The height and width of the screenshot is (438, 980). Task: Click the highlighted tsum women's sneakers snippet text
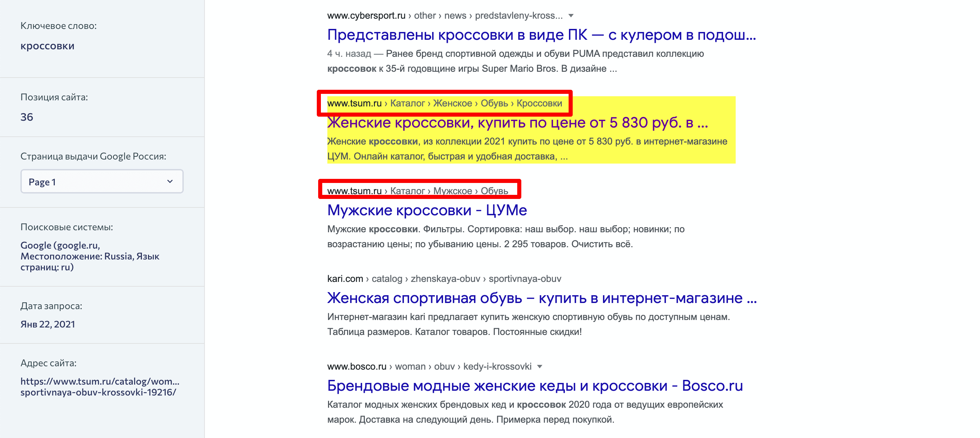(x=527, y=149)
